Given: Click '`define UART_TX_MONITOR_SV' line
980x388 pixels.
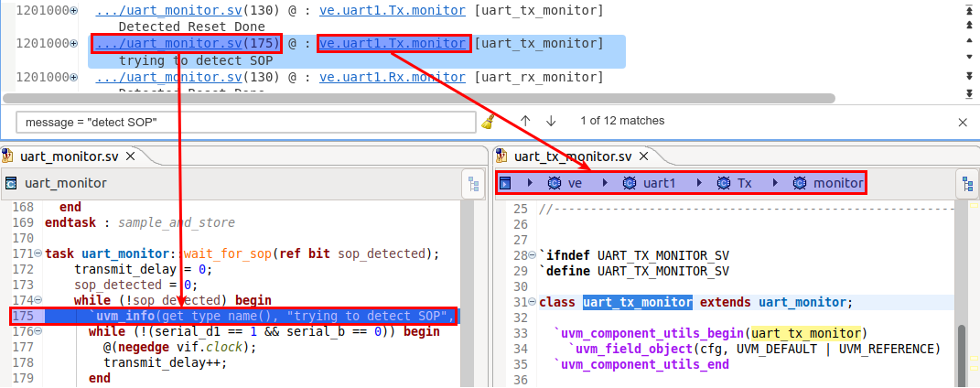Looking at the screenshot, I should point(634,271).
